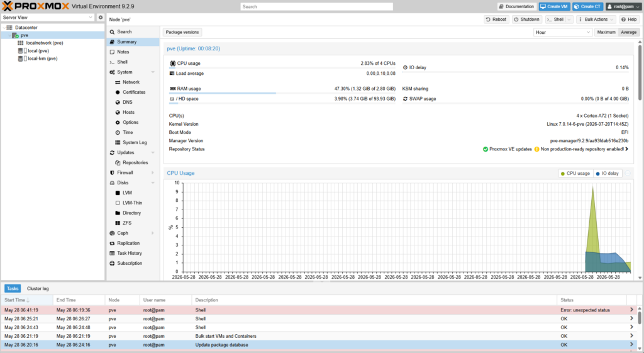
Task: Click the Non production-ready repository warning
Action: coord(579,149)
